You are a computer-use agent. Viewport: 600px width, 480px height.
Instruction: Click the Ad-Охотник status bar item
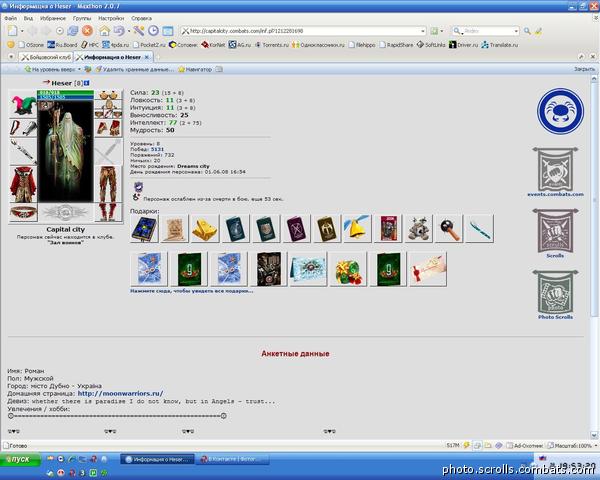(524, 446)
